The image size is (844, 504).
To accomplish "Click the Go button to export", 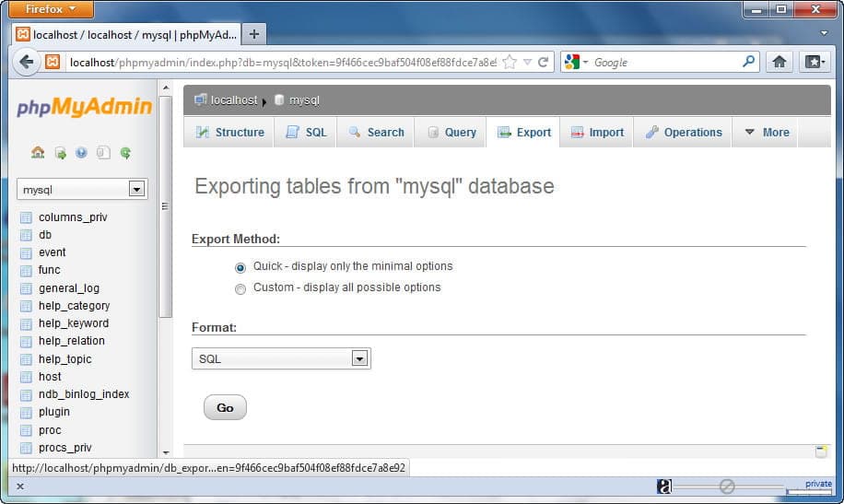I will tap(225, 407).
